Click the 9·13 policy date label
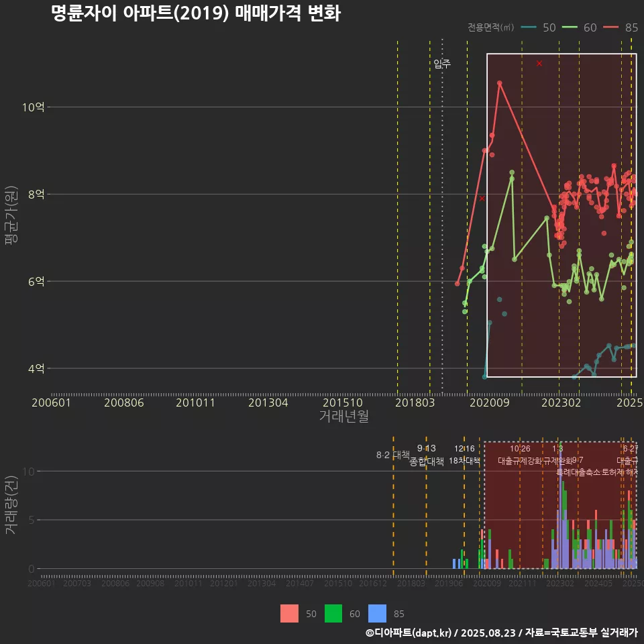Image resolution: width=644 pixels, height=644 pixels. click(x=427, y=449)
